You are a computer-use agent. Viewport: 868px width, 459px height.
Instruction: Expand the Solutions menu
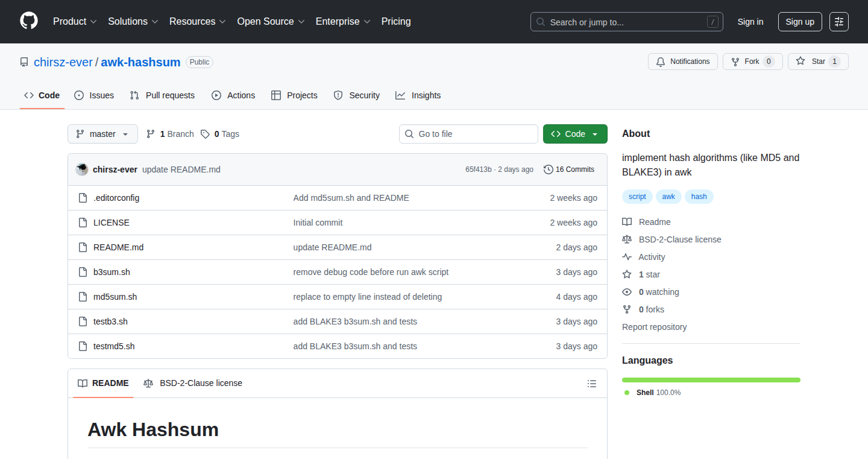point(133,21)
